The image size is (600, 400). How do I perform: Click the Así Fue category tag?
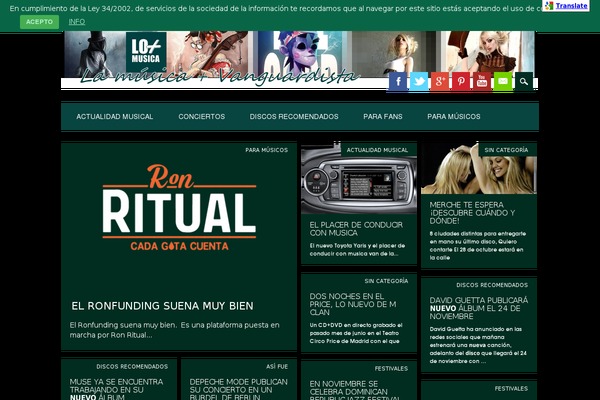tap(277, 367)
